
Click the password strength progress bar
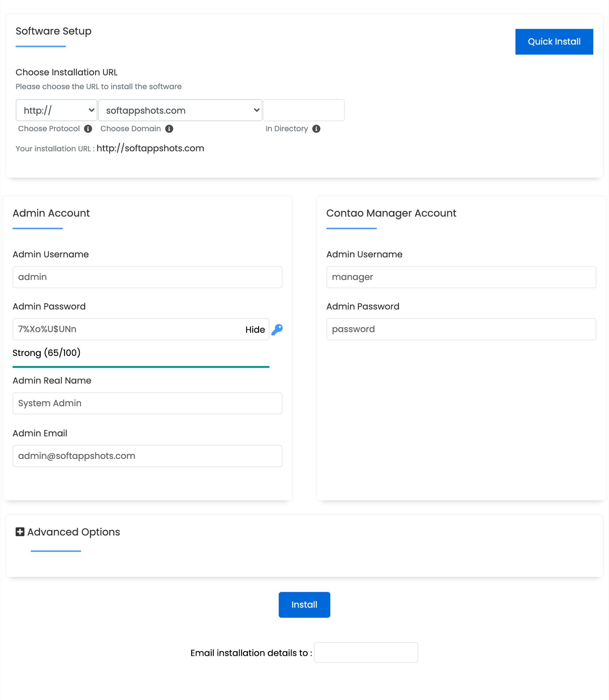click(x=141, y=367)
